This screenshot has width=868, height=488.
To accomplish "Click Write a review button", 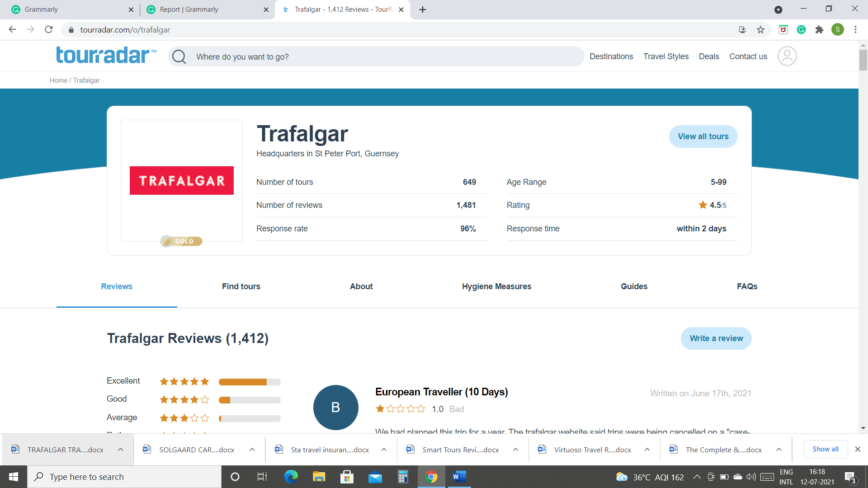I will pyautogui.click(x=716, y=338).
